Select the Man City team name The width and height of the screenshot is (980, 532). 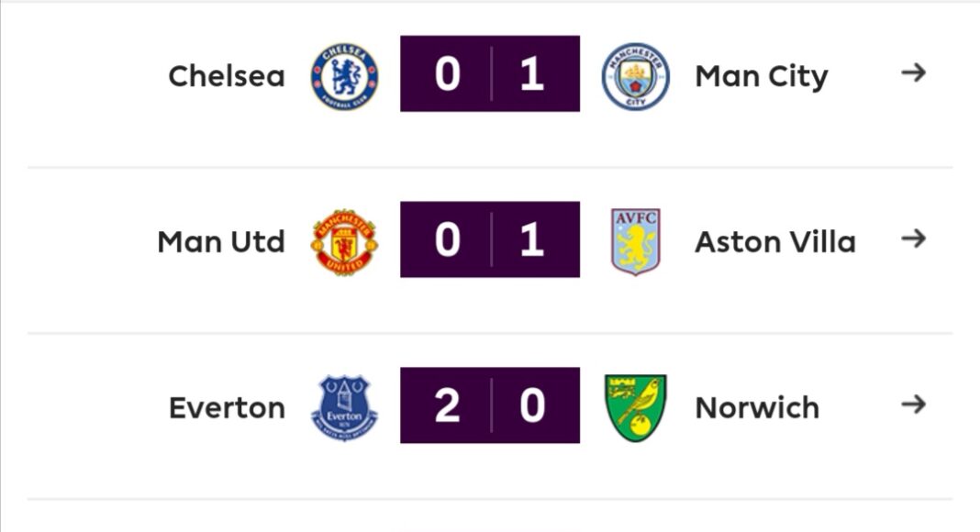click(x=762, y=76)
